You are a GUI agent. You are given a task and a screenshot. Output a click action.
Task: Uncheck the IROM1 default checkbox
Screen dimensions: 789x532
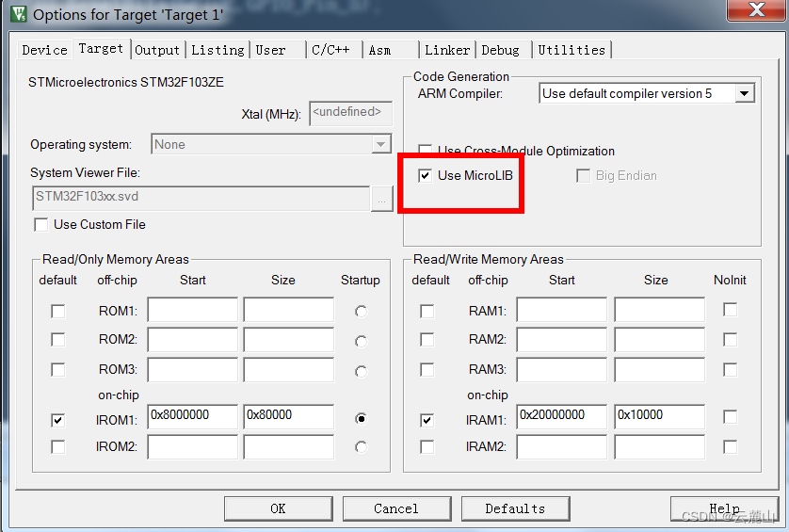click(x=57, y=420)
